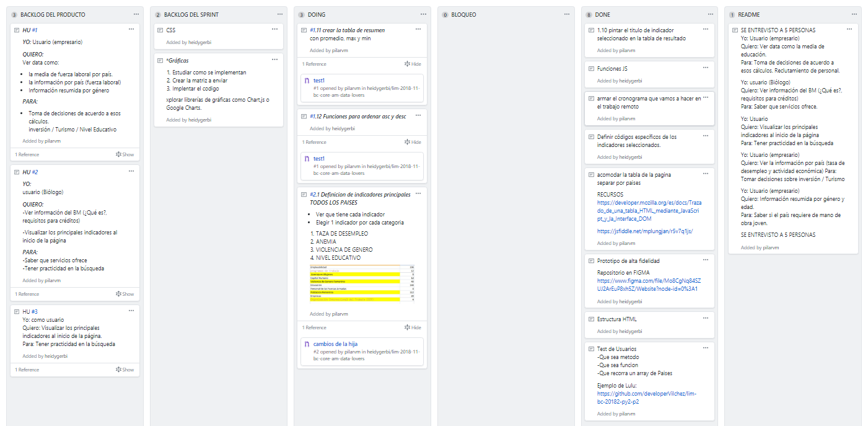Viewport: 868px width, 426px height.
Task: Show references on HU #1 card
Action: (x=125, y=154)
